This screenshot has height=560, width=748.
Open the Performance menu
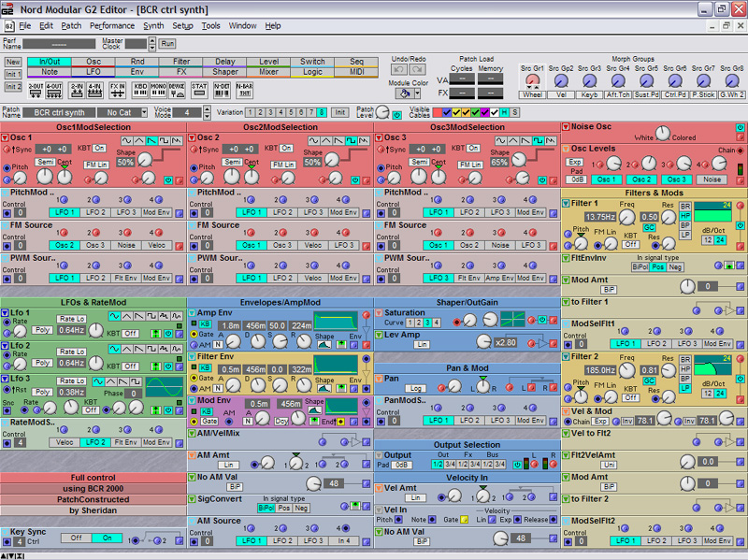pyautogui.click(x=112, y=26)
